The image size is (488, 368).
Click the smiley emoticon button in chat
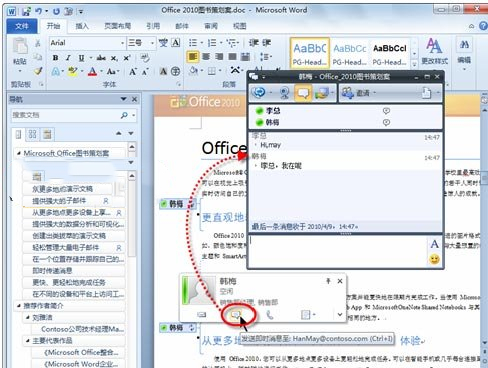click(434, 259)
